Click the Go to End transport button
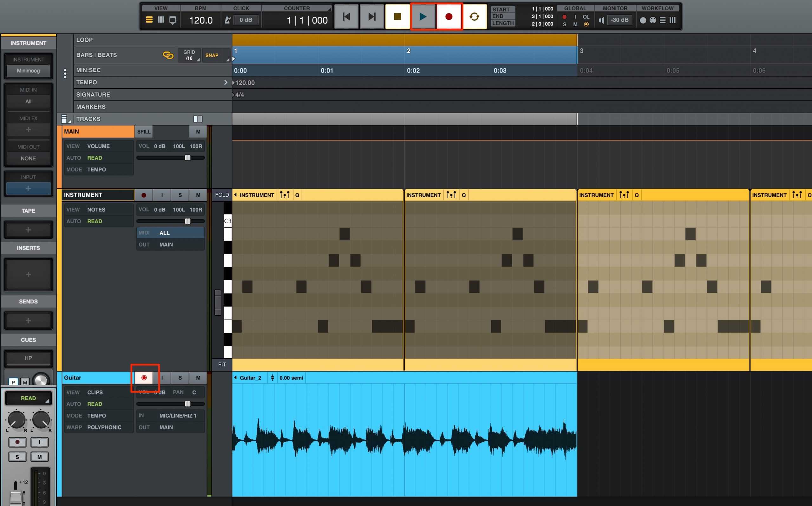812x506 pixels. click(372, 16)
